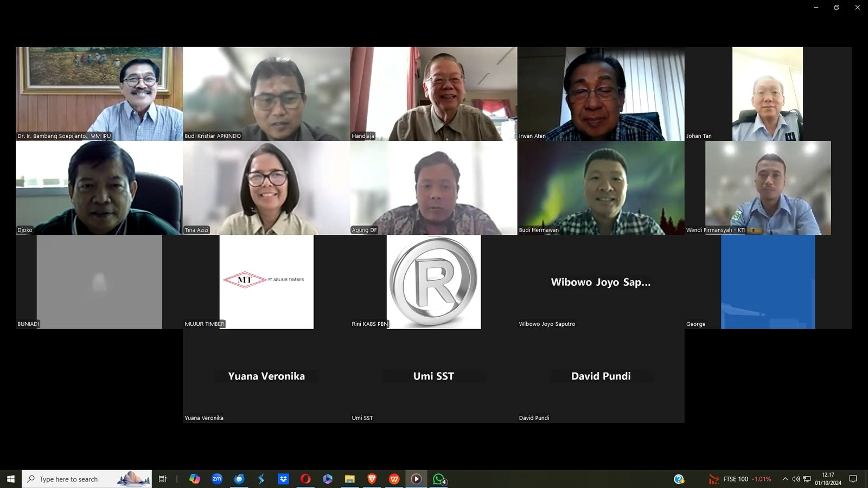Click the 'Type here to search' box
The height and width of the screenshot is (488, 868).
pyautogui.click(x=76, y=479)
